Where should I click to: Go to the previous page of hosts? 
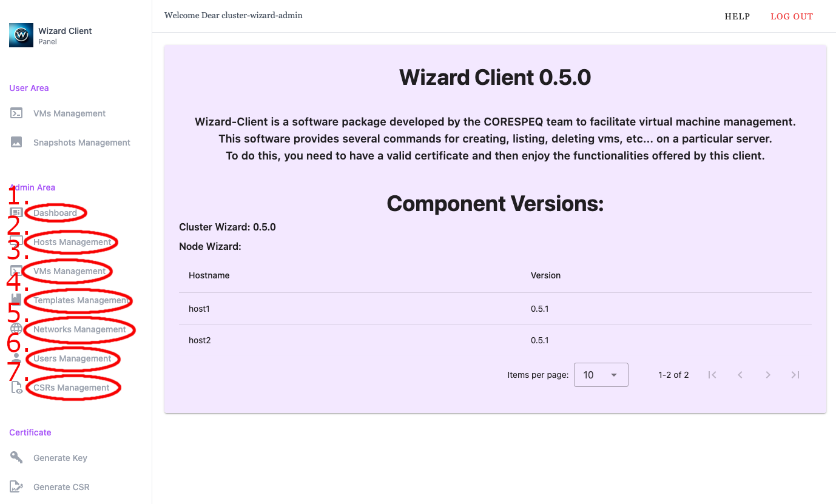(x=740, y=375)
